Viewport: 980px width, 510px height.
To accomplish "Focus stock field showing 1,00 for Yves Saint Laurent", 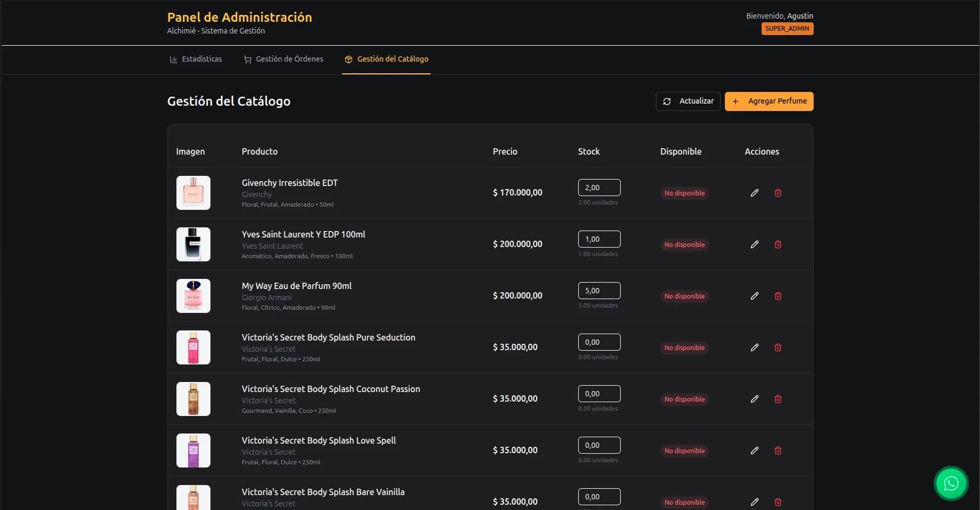I will click(599, 239).
